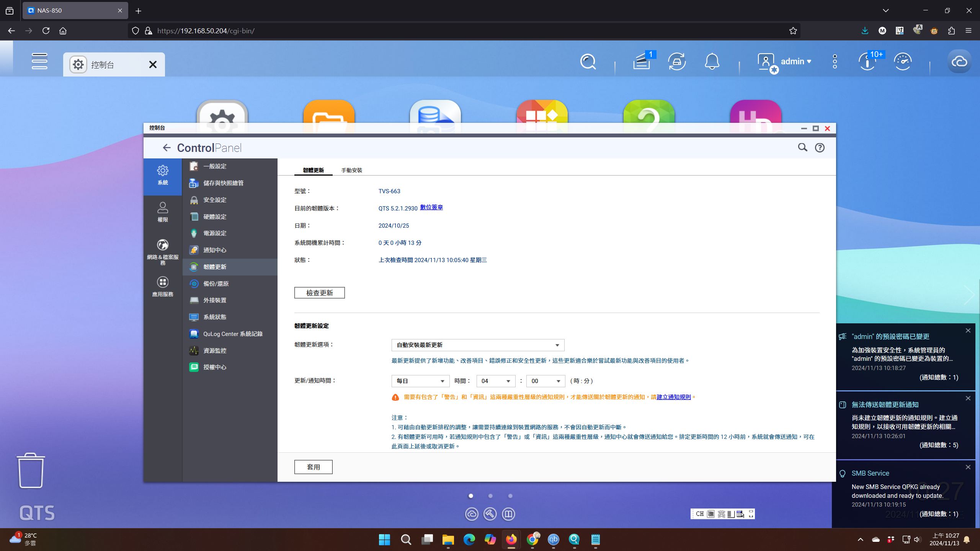Image resolution: width=980 pixels, height=551 pixels.
Task: Open Windows Start button on taskbar
Action: (x=384, y=540)
